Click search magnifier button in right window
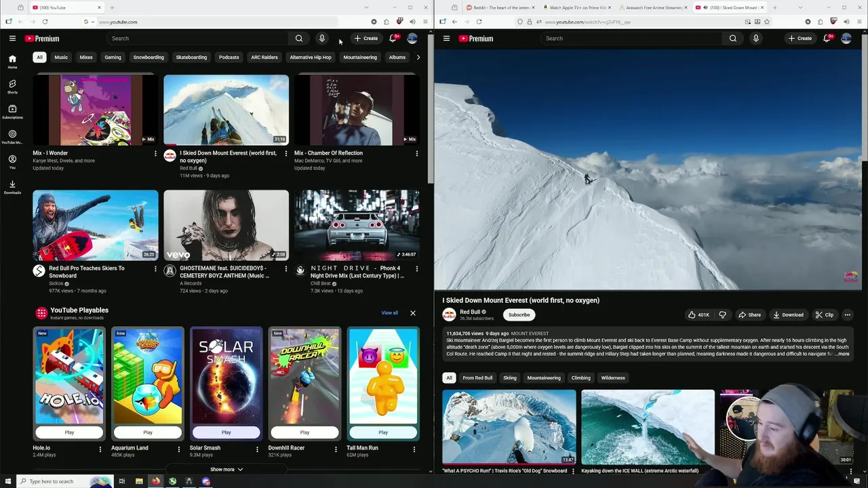868x488 pixels. tap(733, 39)
